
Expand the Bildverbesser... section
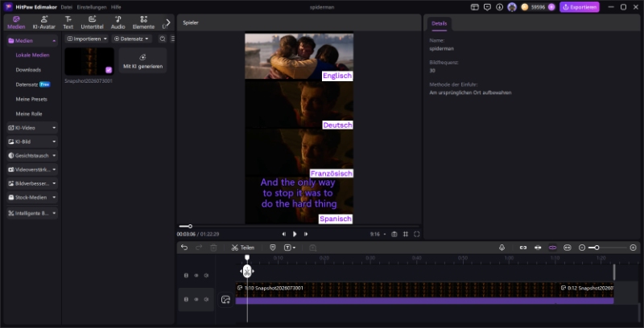(32, 183)
